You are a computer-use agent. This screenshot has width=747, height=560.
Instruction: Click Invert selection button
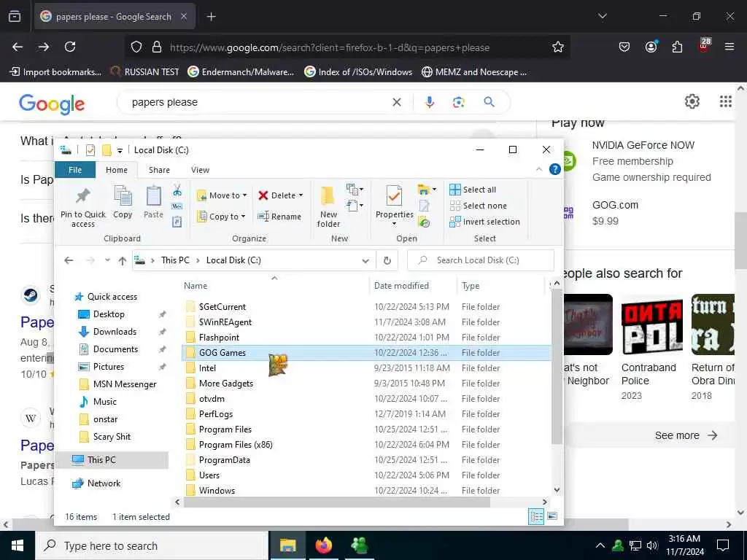click(484, 222)
